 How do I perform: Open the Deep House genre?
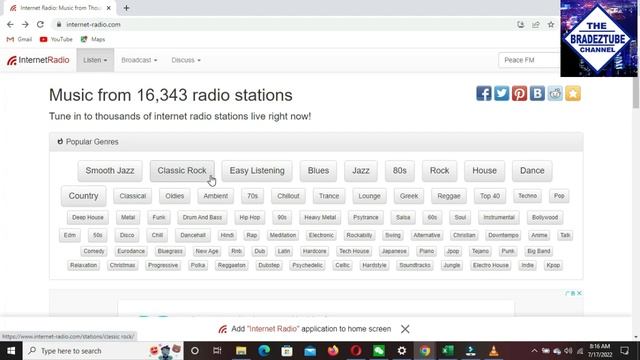[x=88, y=218]
